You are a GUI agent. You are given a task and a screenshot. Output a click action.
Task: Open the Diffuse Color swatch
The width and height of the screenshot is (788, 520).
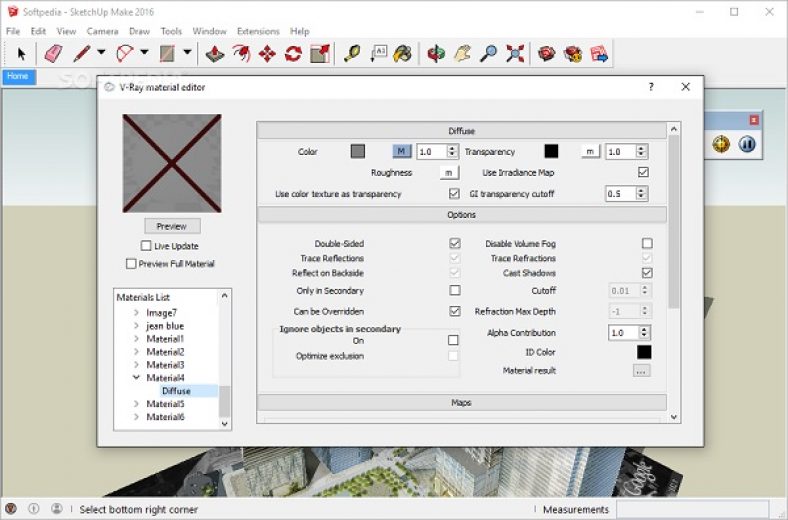[x=358, y=152]
